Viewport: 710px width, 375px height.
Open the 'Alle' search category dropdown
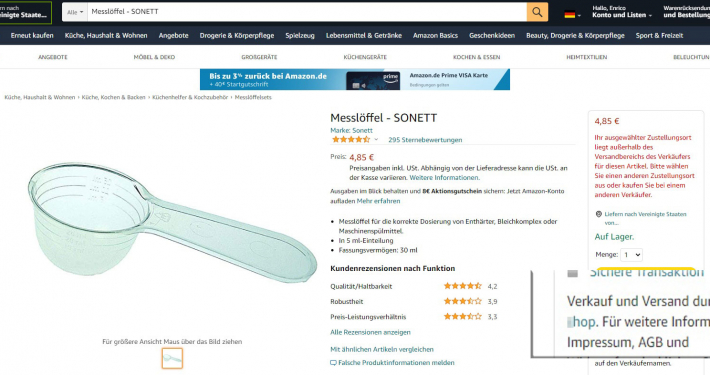click(75, 12)
